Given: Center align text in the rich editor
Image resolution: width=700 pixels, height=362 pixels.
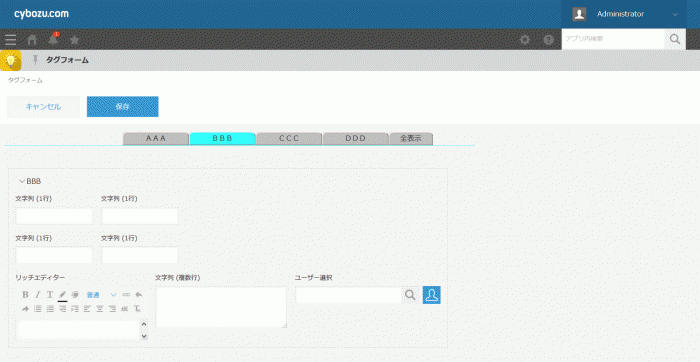Looking at the screenshot, I should pos(100,308).
